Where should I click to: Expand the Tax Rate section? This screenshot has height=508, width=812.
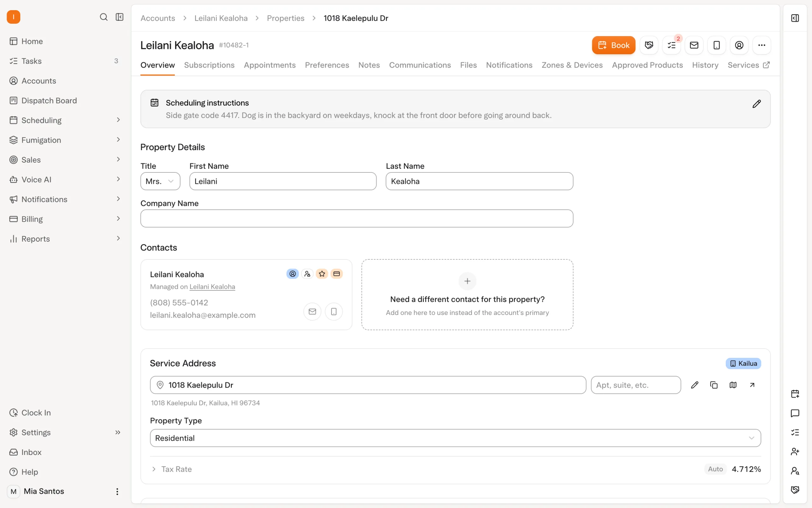pyautogui.click(x=154, y=469)
